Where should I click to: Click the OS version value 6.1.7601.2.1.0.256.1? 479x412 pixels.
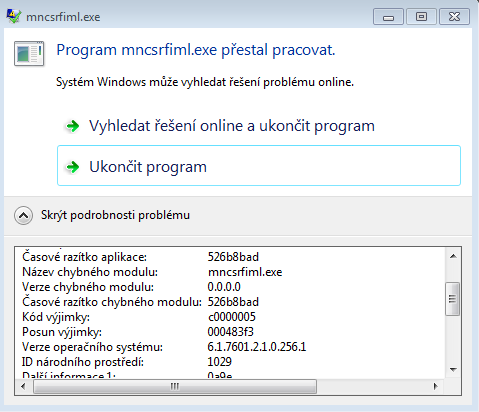tap(257, 347)
